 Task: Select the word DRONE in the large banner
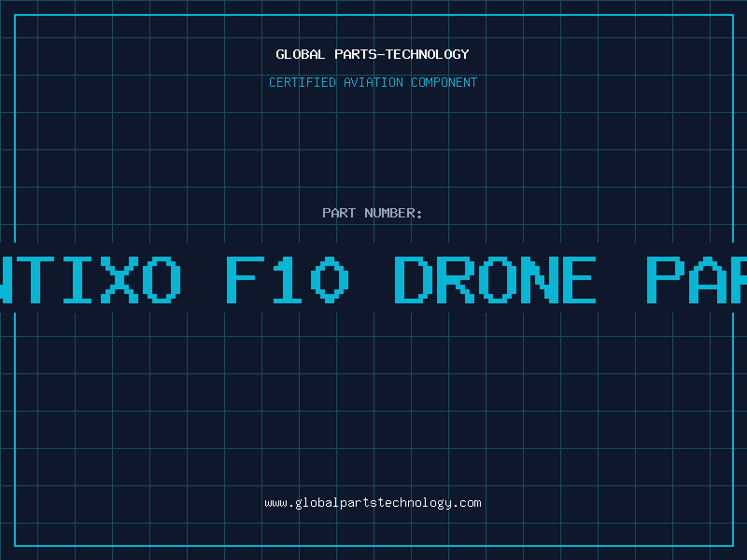pyautogui.click(x=496, y=280)
